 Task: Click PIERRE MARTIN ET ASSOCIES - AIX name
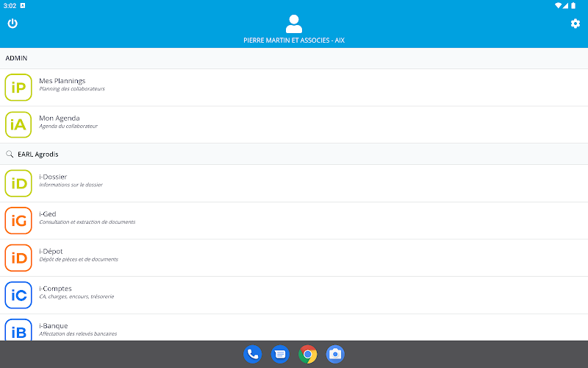pyautogui.click(x=294, y=40)
